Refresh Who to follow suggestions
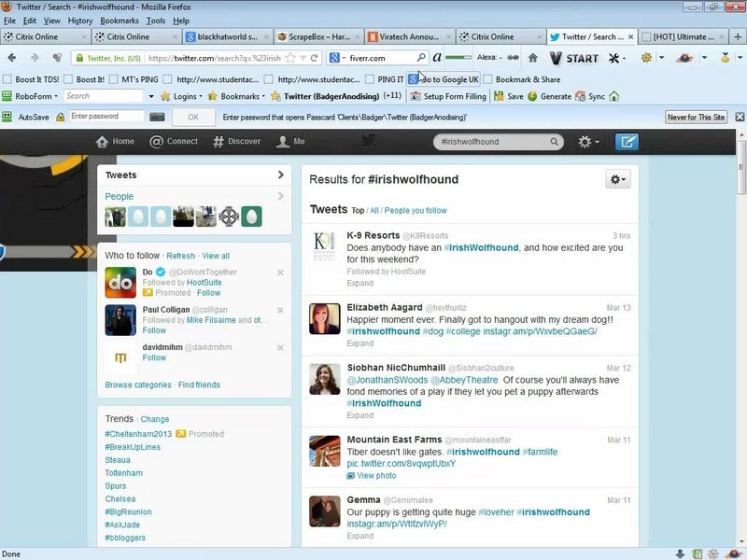Viewport: 747px width, 560px height. tap(180, 256)
